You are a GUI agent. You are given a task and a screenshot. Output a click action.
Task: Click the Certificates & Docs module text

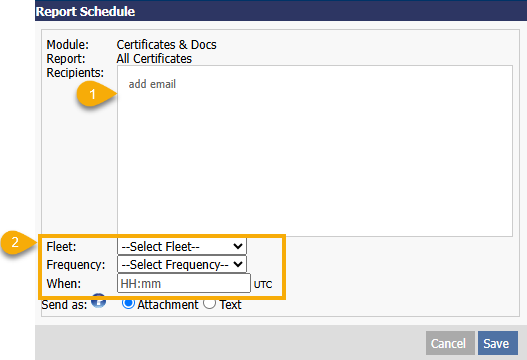tap(166, 45)
